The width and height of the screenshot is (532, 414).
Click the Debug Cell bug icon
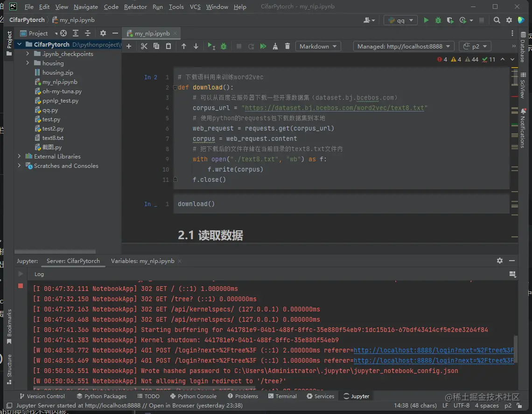pyautogui.click(x=224, y=46)
